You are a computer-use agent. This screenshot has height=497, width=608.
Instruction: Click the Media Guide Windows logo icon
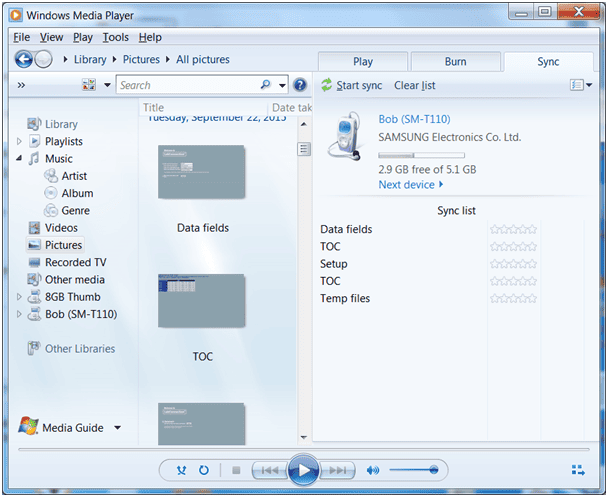(28, 426)
